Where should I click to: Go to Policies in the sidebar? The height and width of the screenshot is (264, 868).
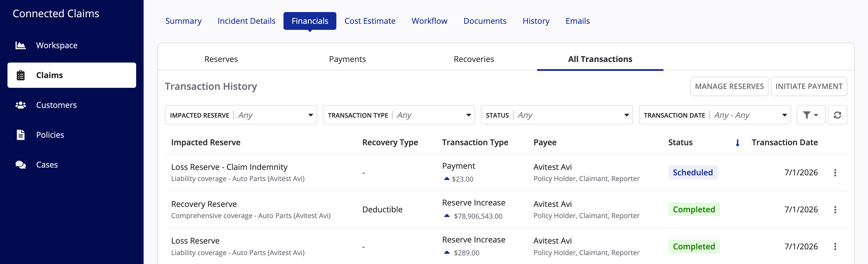72,135
